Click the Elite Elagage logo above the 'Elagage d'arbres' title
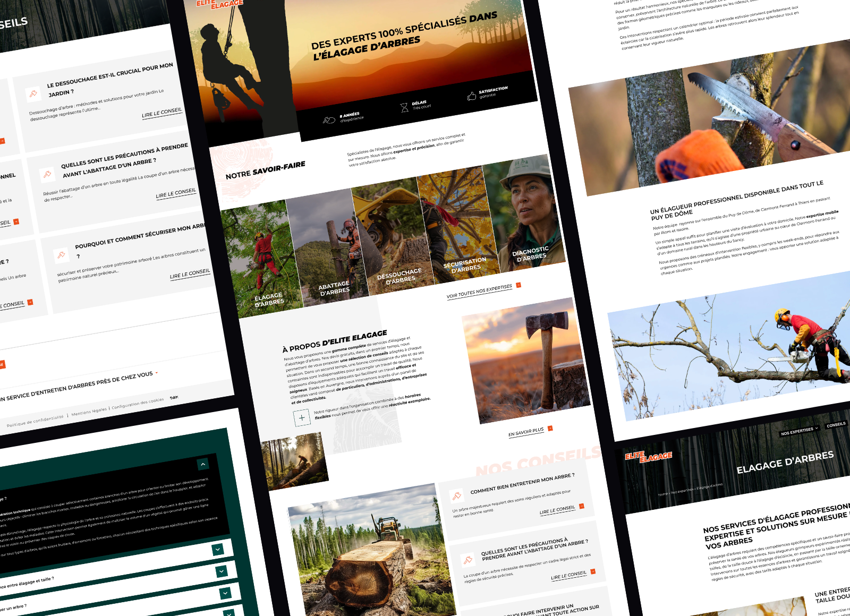850x616 pixels. (x=648, y=457)
